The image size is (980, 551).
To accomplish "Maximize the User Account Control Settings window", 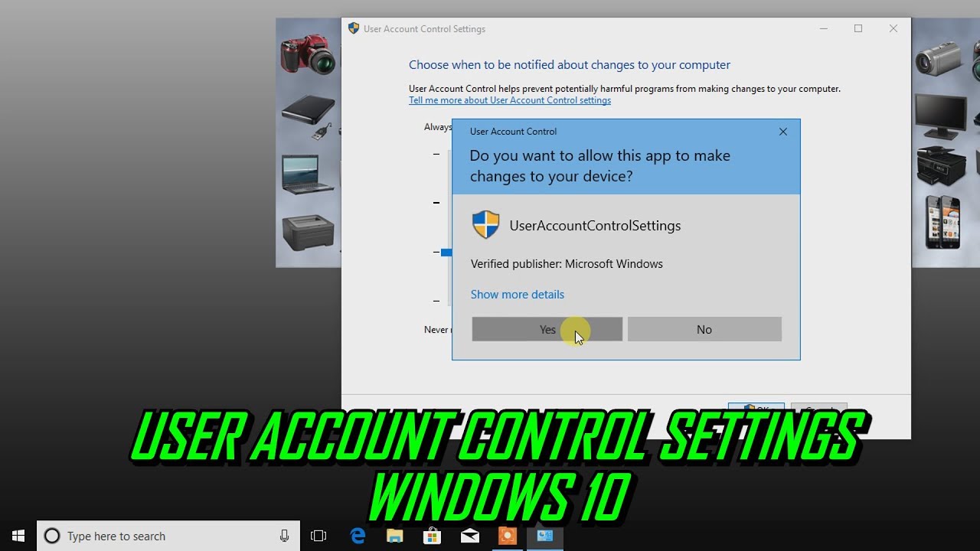I will (x=858, y=28).
